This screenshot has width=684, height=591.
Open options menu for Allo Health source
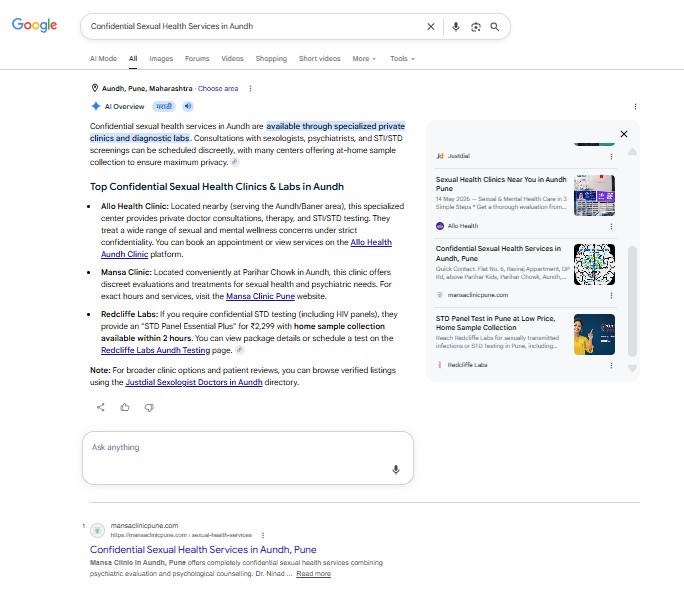click(x=611, y=226)
